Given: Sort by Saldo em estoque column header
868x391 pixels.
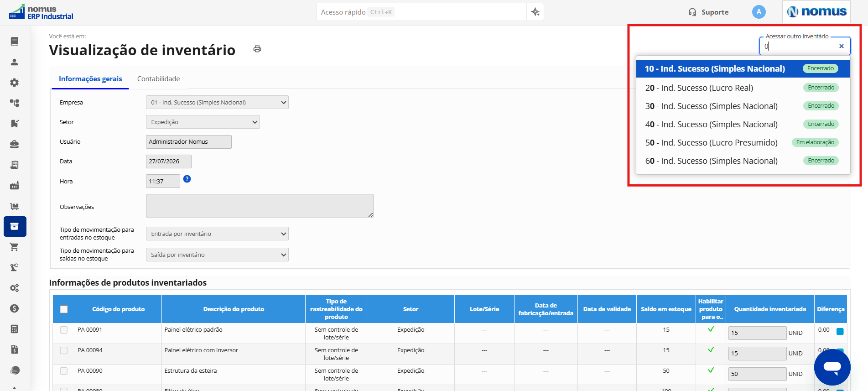Looking at the screenshot, I should (666, 309).
